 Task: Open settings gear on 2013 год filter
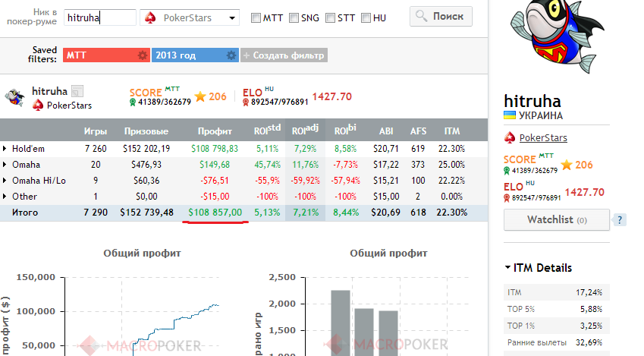tap(231, 55)
